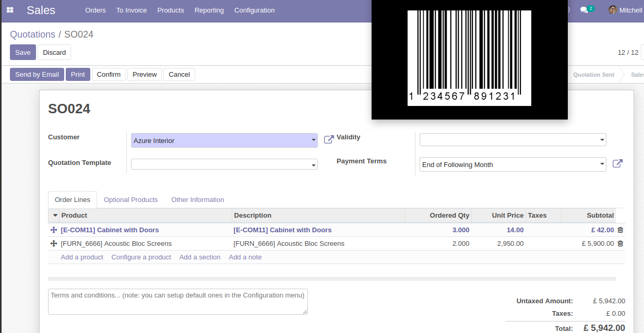Save the quotation

(23, 52)
